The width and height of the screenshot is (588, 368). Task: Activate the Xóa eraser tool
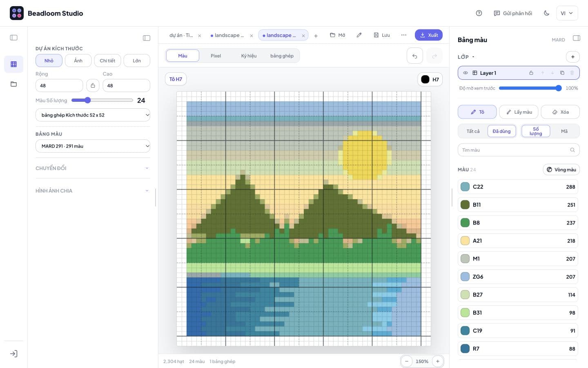pyautogui.click(x=560, y=112)
